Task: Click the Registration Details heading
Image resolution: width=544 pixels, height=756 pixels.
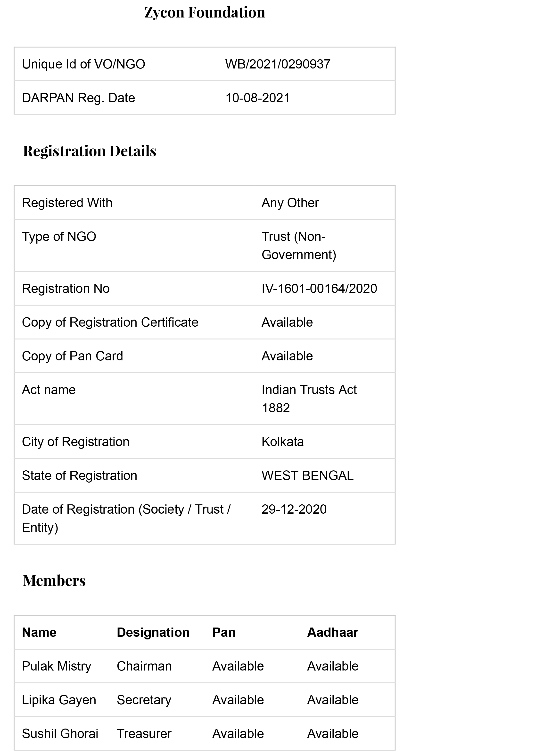Action: click(x=89, y=151)
